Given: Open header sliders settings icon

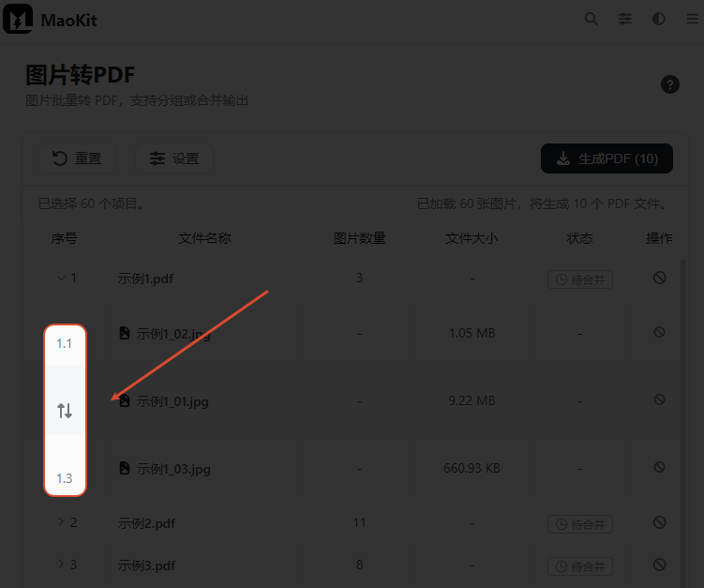Looking at the screenshot, I should click(x=624, y=19).
